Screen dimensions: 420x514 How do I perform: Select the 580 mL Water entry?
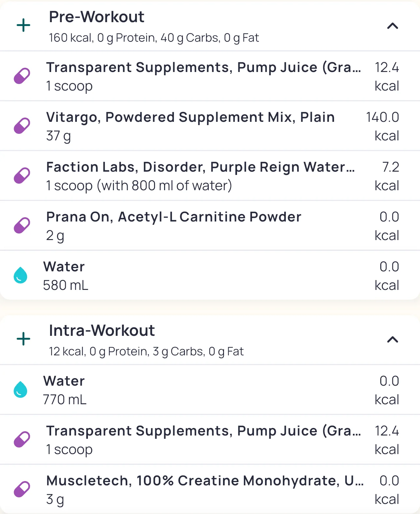65,276
